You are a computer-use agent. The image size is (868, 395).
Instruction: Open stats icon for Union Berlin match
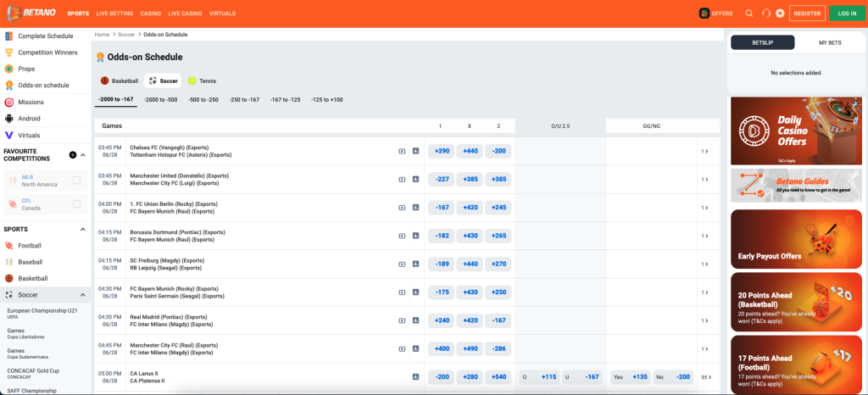pyautogui.click(x=415, y=208)
